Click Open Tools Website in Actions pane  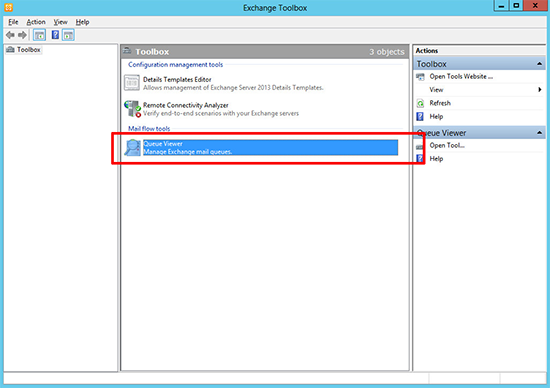[461, 76]
